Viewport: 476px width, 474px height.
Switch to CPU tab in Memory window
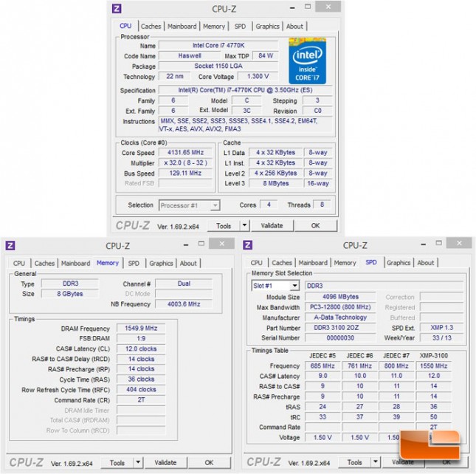coord(19,264)
